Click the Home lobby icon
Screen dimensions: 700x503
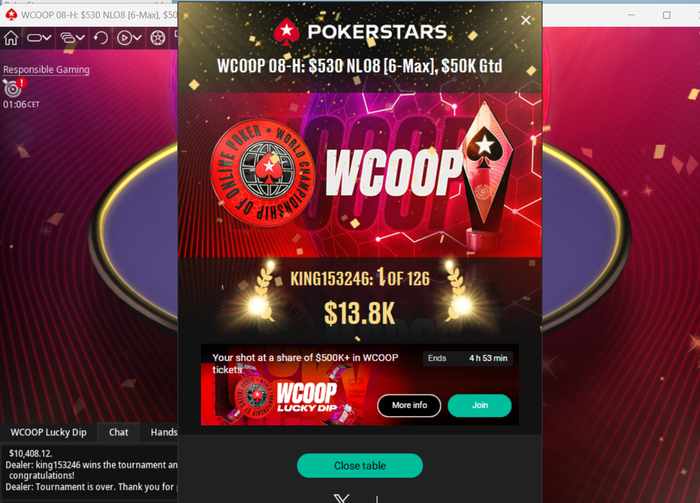pyautogui.click(x=11, y=38)
